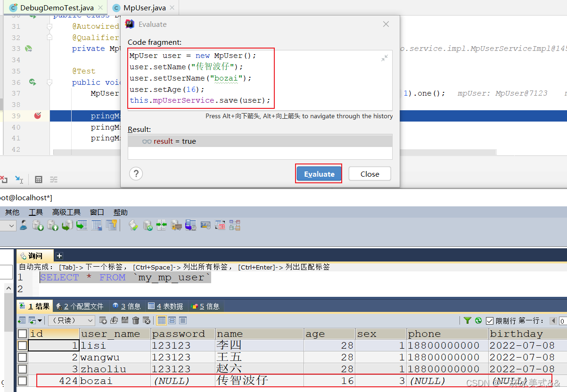The width and height of the screenshot is (567, 392).
Task: Switch to form view mode icon
Action: click(x=172, y=320)
